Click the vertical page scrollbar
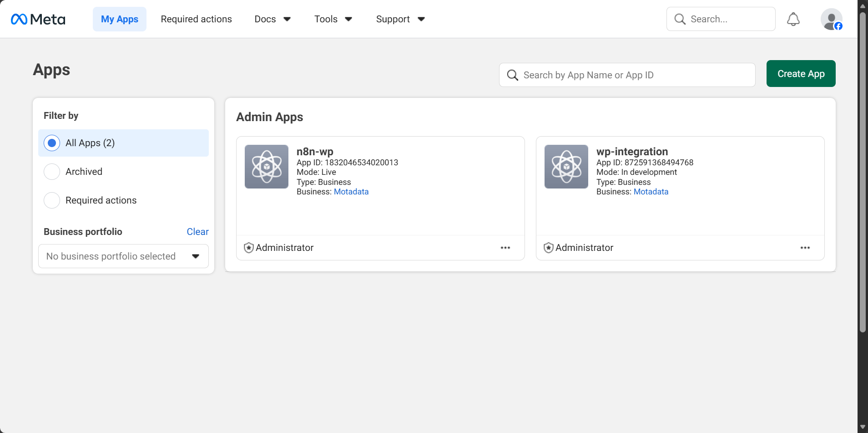868x433 pixels. 863,172
